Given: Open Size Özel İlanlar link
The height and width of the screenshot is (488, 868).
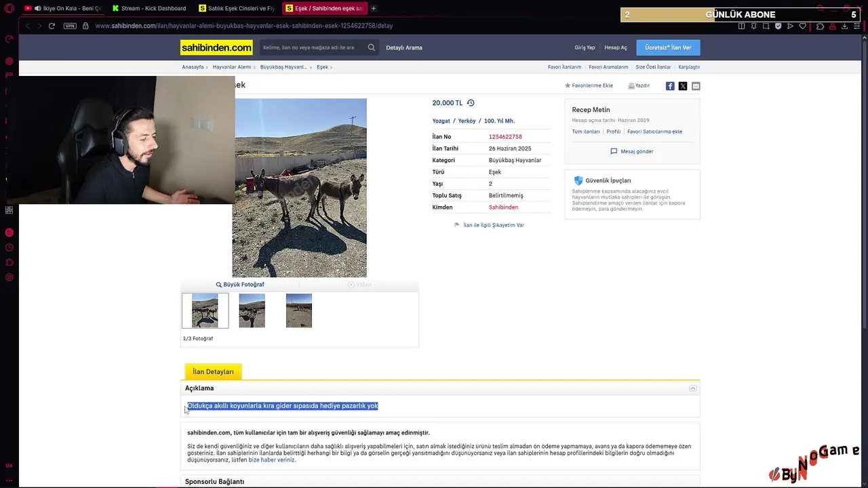Looking at the screenshot, I should click(653, 67).
